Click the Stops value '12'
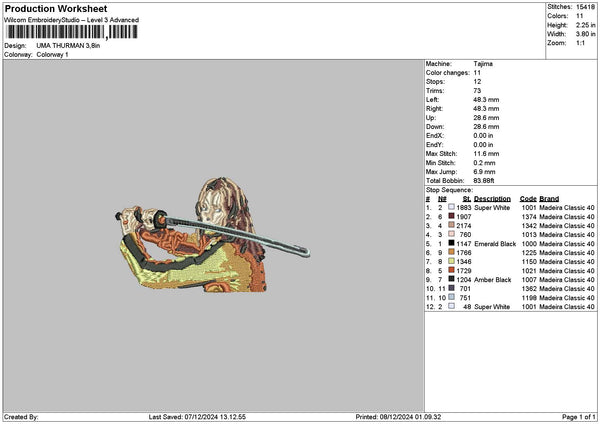 [477, 82]
